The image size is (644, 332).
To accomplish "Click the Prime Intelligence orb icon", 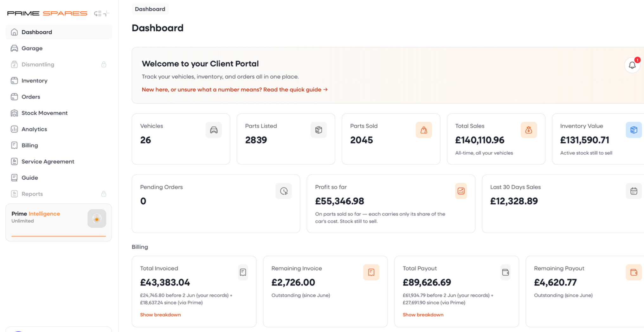I will [x=97, y=219].
